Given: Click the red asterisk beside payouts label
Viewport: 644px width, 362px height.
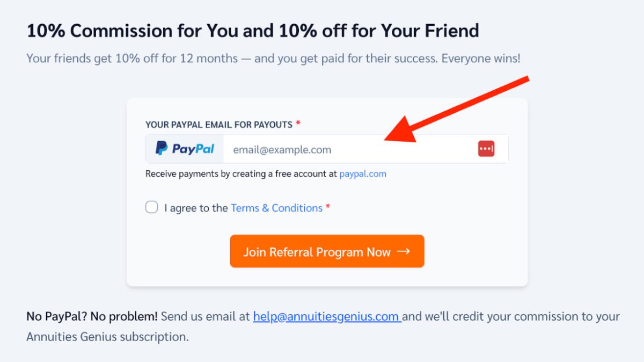Looking at the screenshot, I should pyautogui.click(x=298, y=124).
